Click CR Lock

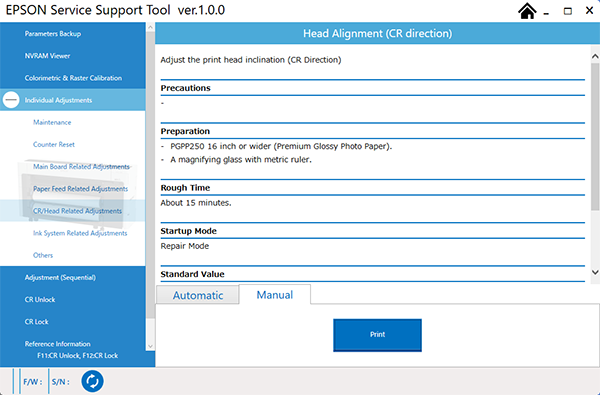tap(37, 322)
